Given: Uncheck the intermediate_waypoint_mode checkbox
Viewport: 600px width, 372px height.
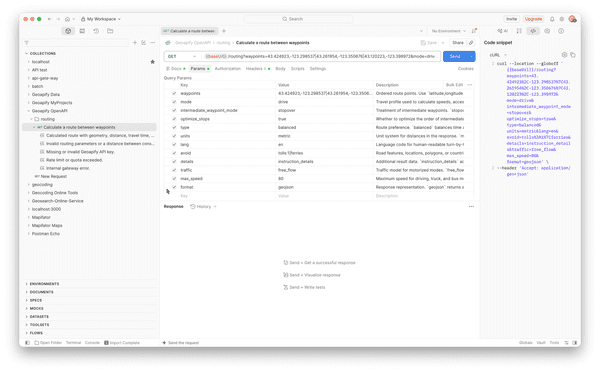Looking at the screenshot, I should click(174, 110).
